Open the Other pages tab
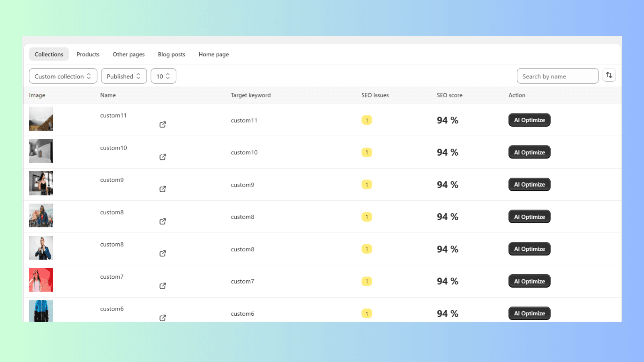This screenshot has width=644, height=362. [x=129, y=54]
